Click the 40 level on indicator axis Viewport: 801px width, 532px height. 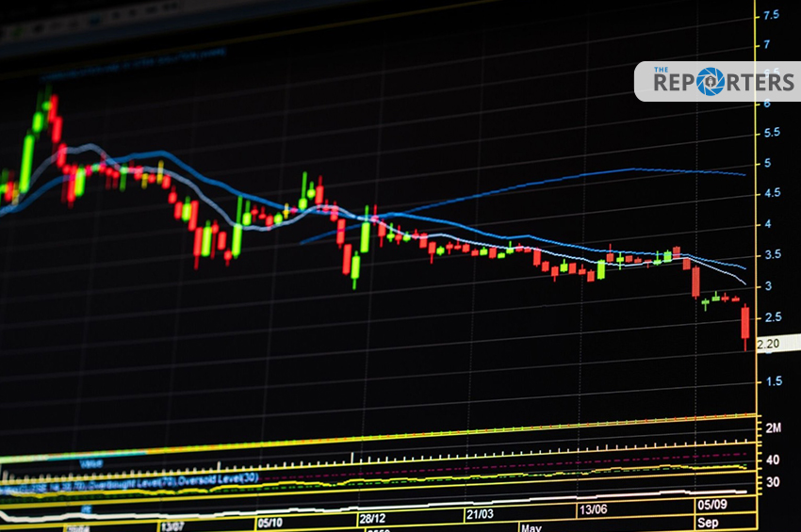pyautogui.click(x=772, y=459)
